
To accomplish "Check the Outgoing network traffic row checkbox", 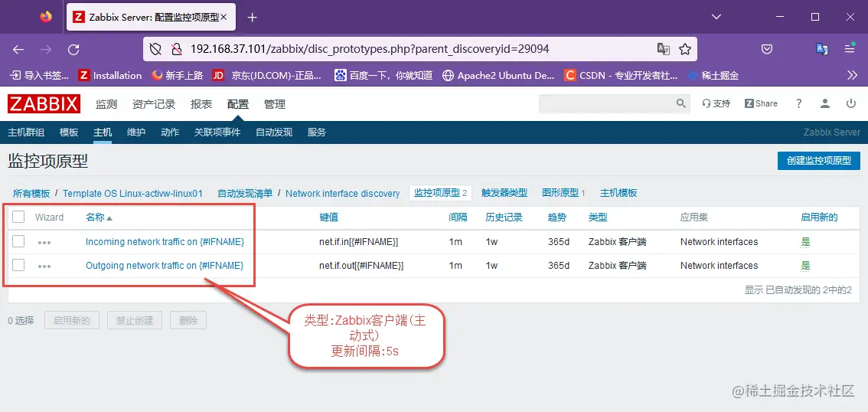I will 18,265.
